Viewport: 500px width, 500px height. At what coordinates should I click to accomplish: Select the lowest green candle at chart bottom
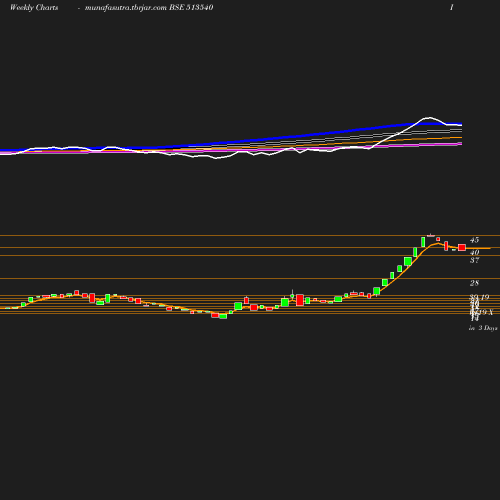(223, 316)
